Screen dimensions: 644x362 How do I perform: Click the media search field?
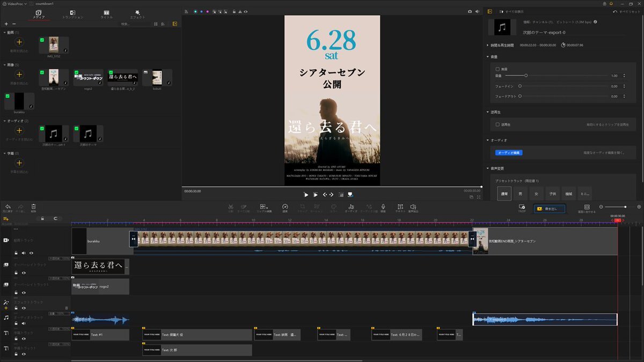click(x=135, y=24)
